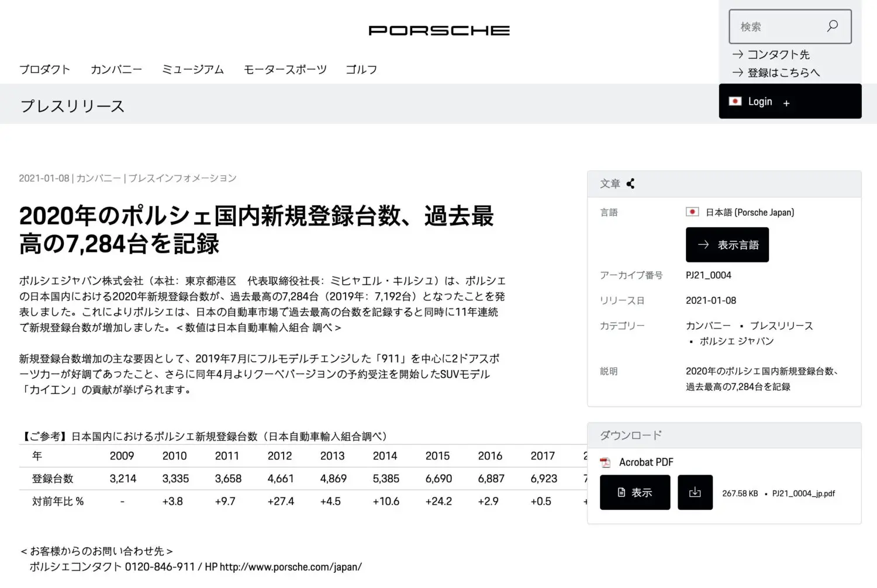Click the Japan flag beside 日本語 (Porsche Japan)

[692, 212]
